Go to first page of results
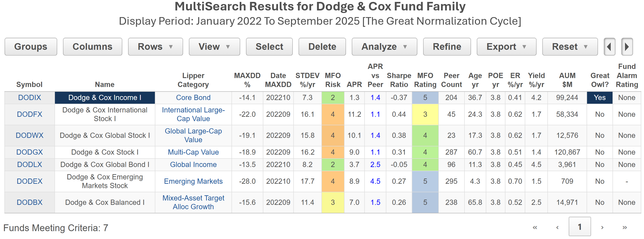The width and height of the screenshot is (644, 239). point(535,227)
